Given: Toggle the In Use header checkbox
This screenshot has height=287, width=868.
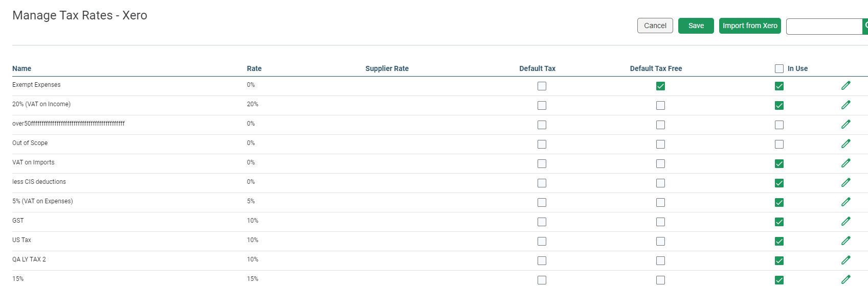Looking at the screenshot, I should (x=779, y=68).
